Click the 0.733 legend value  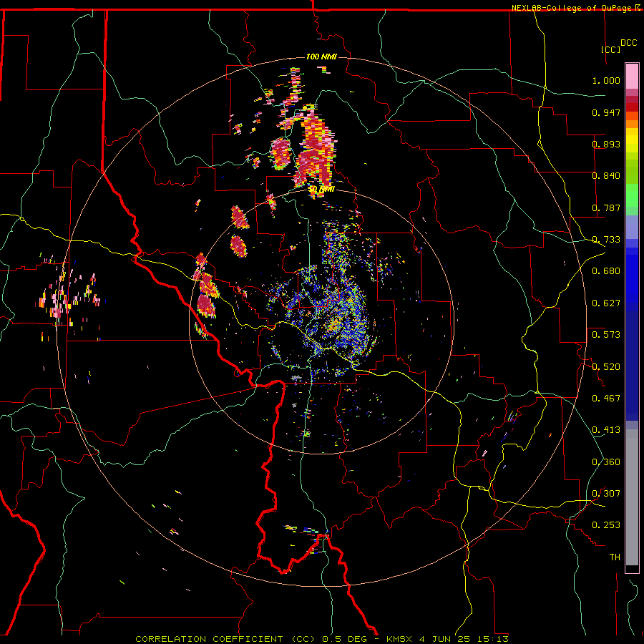point(606,240)
